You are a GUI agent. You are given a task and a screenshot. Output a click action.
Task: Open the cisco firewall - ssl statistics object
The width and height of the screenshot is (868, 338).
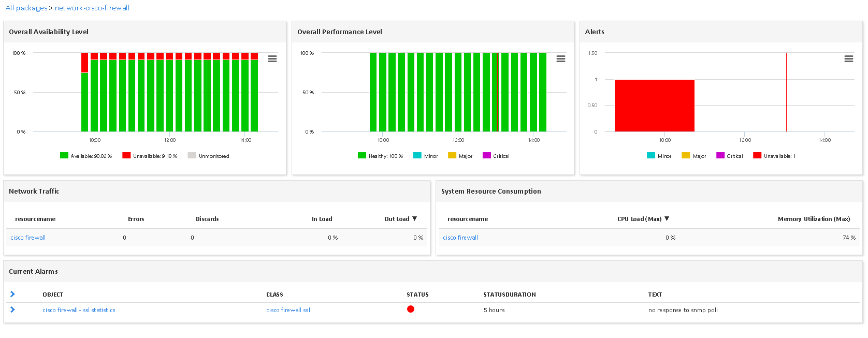79,310
